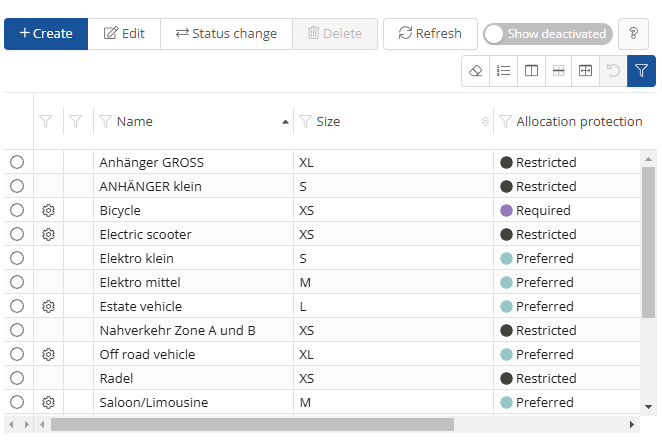Select the radio button for Anhänger GROSS
662x444 pixels.
17,163
